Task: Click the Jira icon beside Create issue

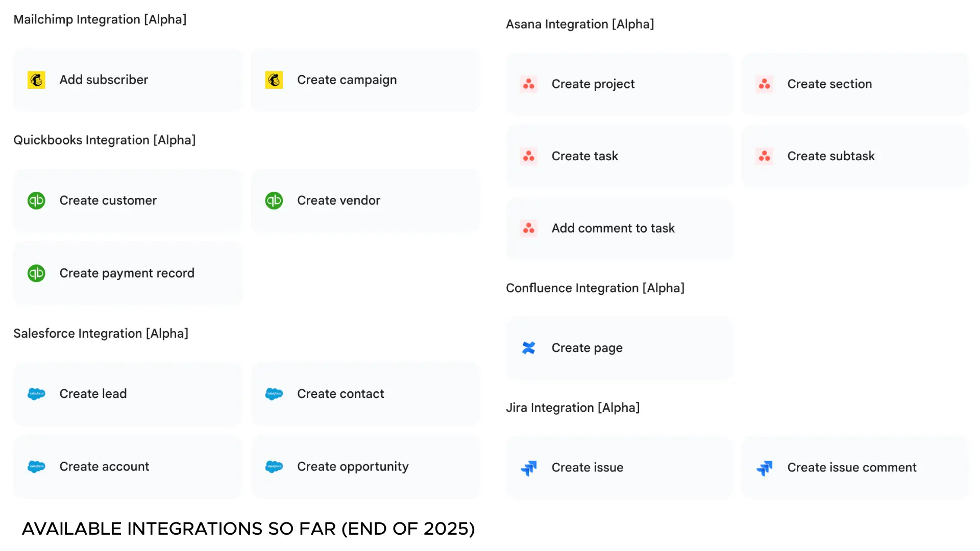Action: pos(529,468)
